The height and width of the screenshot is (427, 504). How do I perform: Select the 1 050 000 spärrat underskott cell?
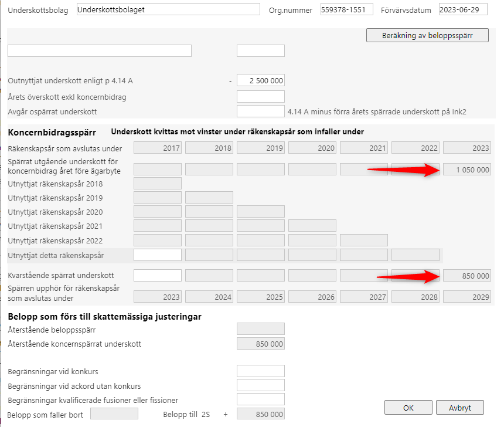[x=467, y=170]
